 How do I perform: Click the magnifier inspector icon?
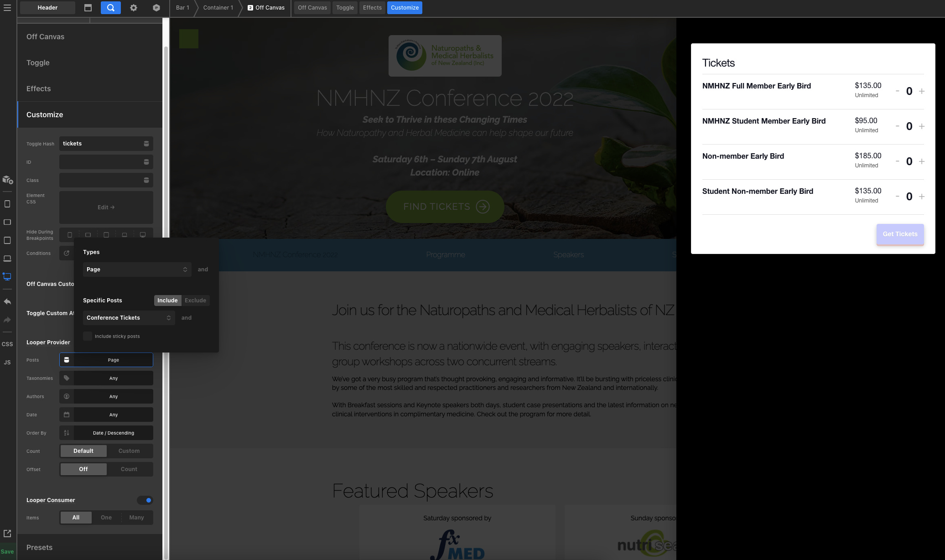click(111, 8)
